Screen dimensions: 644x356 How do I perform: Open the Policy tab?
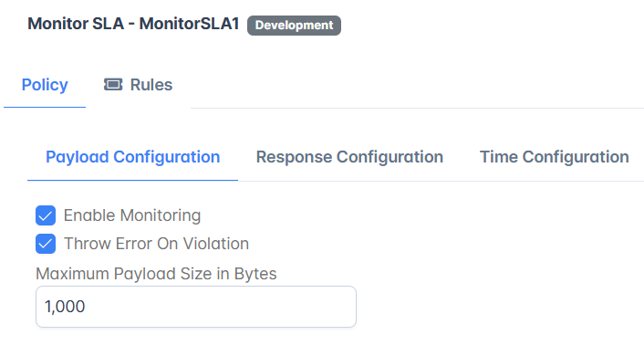pyautogui.click(x=45, y=85)
